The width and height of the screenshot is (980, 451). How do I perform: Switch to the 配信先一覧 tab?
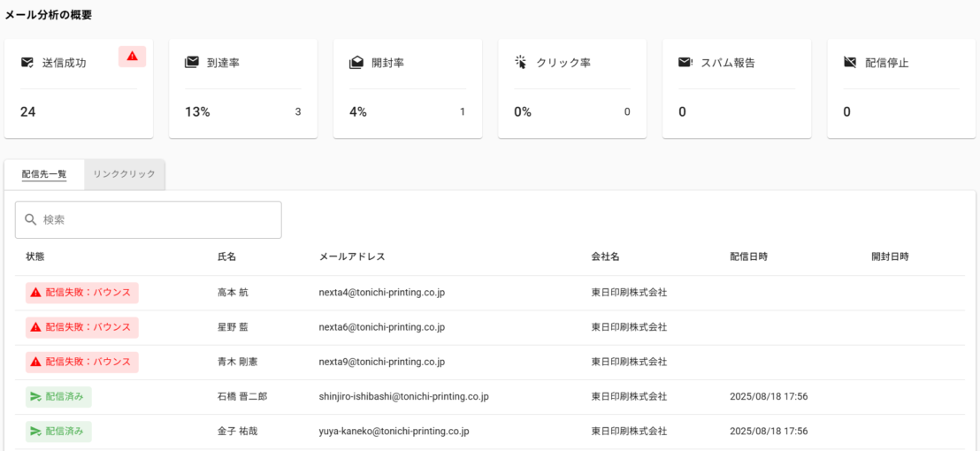point(44,174)
